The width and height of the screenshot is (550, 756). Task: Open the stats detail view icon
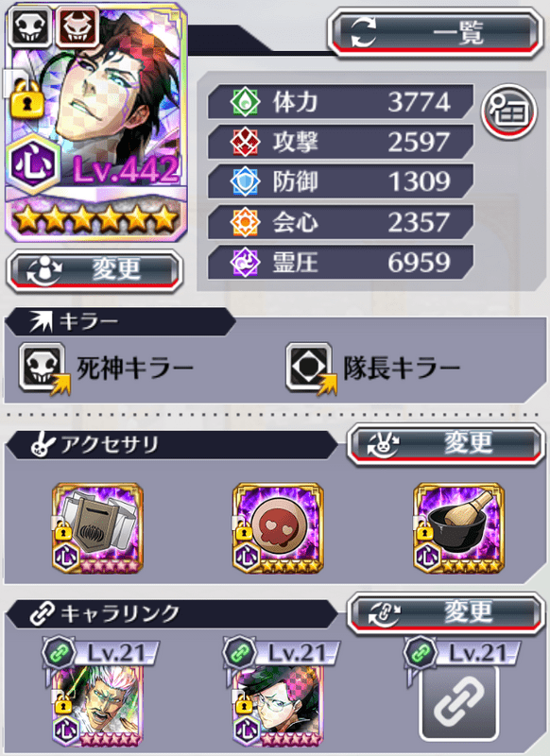click(x=509, y=112)
